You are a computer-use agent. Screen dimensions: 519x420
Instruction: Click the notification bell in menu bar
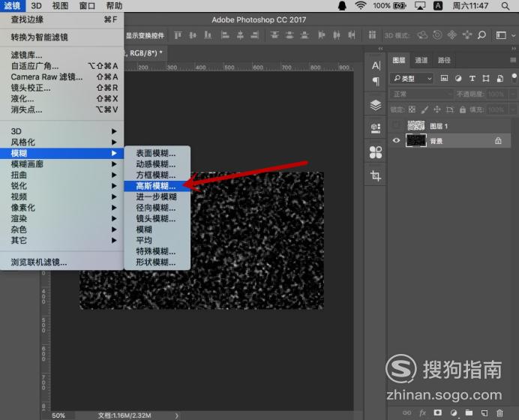point(342,6)
